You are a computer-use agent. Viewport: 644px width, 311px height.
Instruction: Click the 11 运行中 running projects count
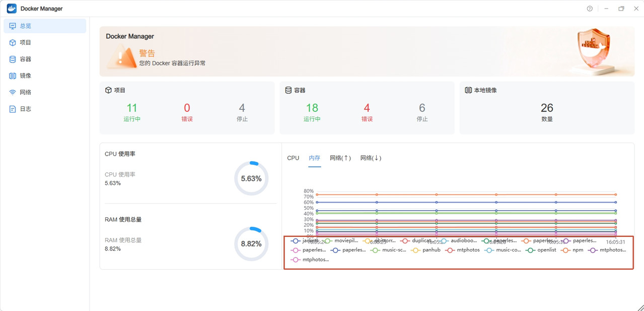point(132,112)
